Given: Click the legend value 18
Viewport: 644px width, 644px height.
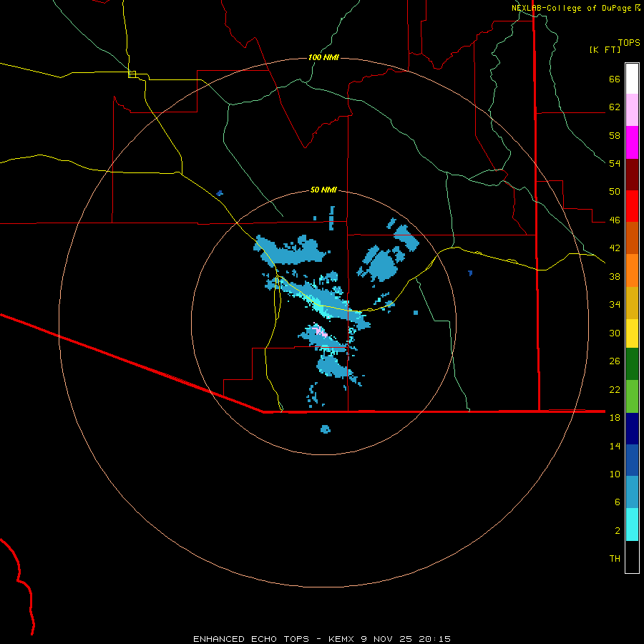Looking at the screenshot, I should click(x=615, y=418).
